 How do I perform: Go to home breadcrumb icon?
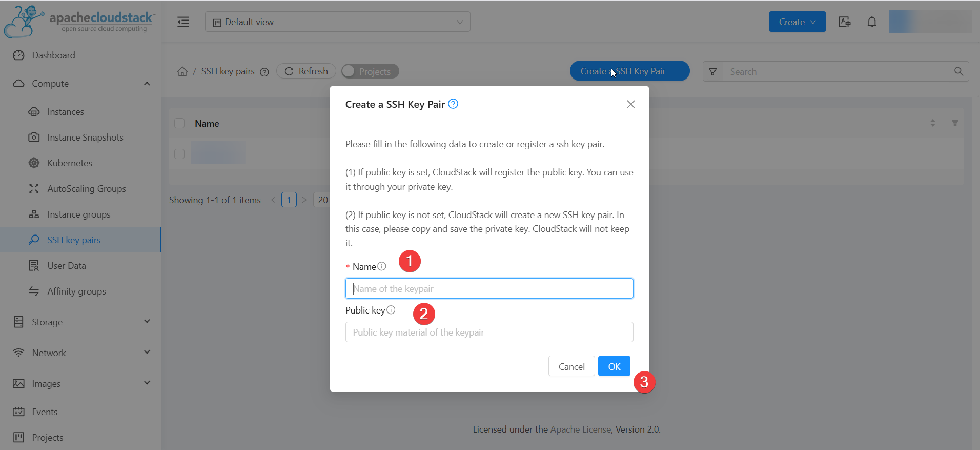(182, 72)
